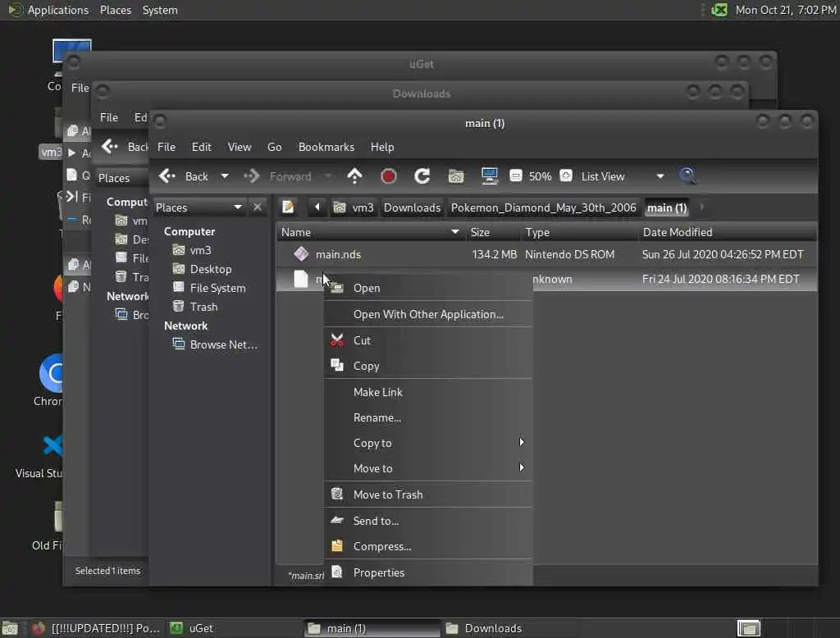Open the Bookmarks menu
Screen dimensions: 840x638
326,147
